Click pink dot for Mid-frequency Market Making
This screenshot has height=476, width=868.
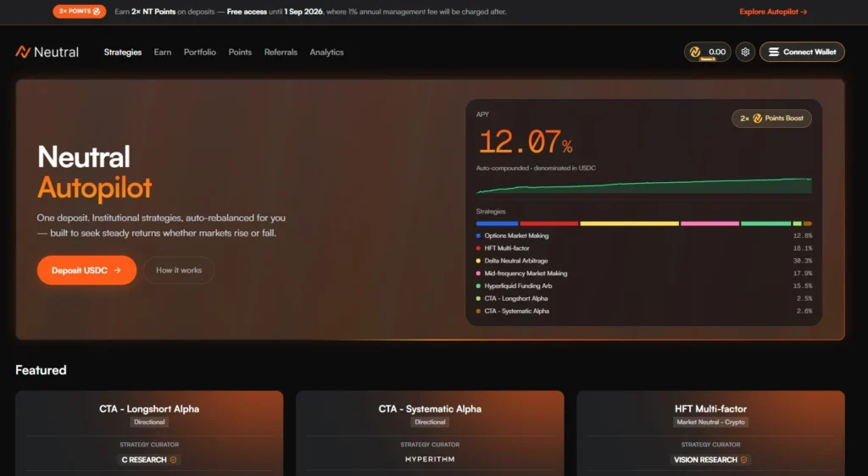click(478, 273)
